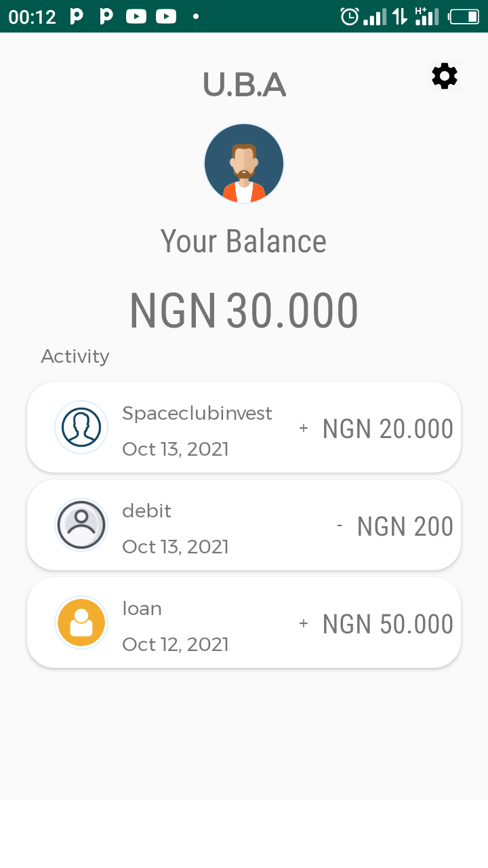Open settings with the gear icon

pyautogui.click(x=445, y=76)
